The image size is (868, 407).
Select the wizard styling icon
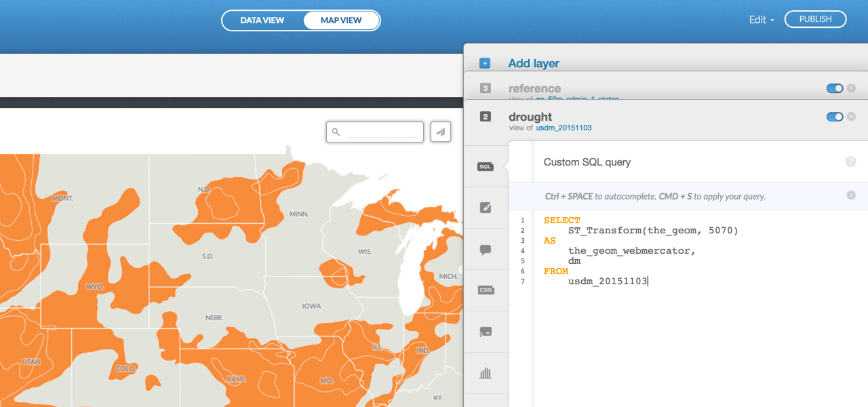pyautogui.click(x=486, y=207)
